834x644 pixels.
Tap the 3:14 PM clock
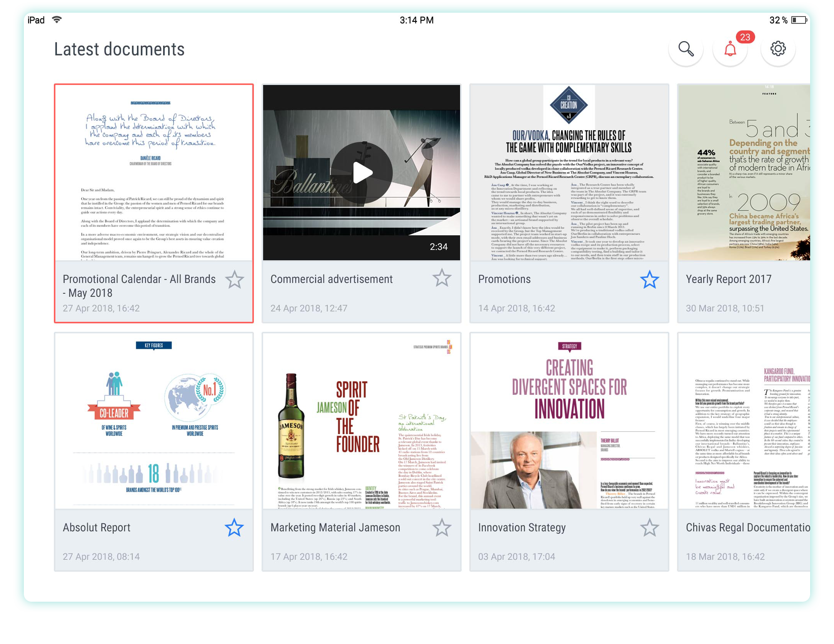tap(417, 20)
